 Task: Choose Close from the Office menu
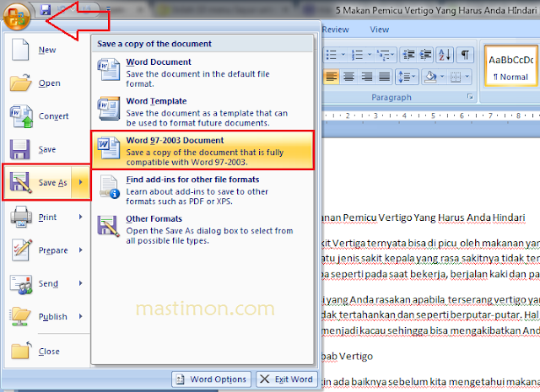pyautogui.click(x=49, y=352)
